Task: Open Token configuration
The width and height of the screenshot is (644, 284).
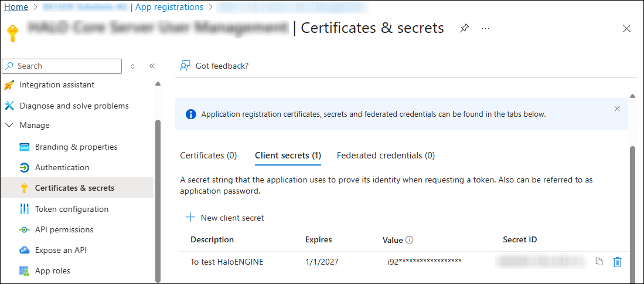Action: [x=72, y=209]
